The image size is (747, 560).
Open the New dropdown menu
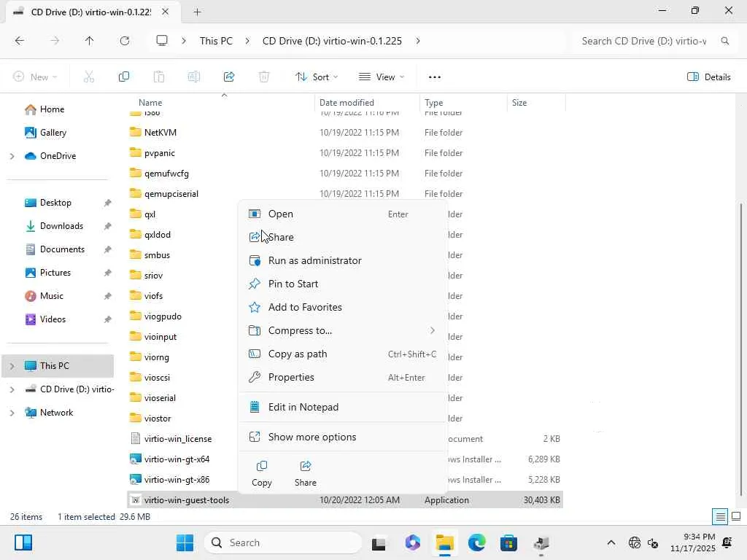[x=35, y=77]
